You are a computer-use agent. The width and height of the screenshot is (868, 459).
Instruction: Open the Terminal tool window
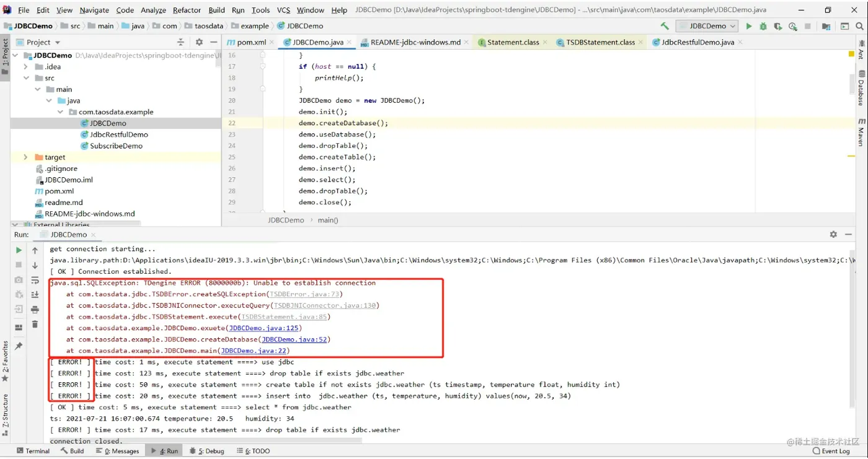[x=33, y=451]
